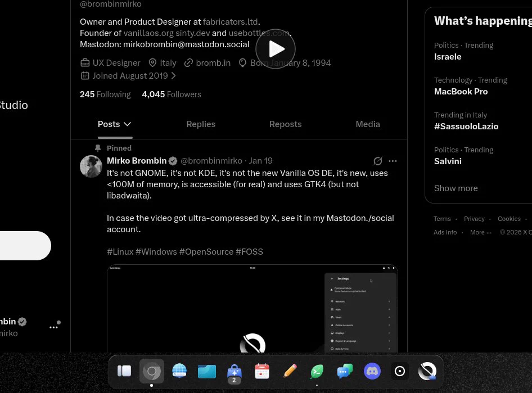The image size is (532, 393).
Task: Open the #SassuoloLazio trend
Action: 466,127
